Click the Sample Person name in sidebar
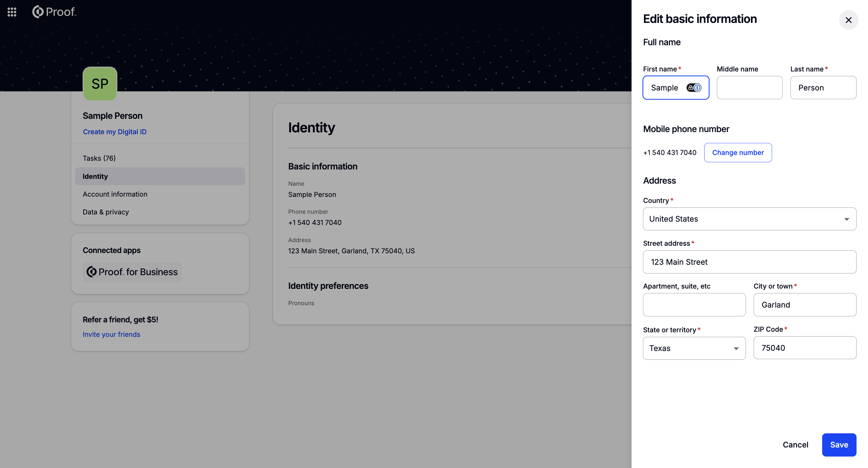Screen dimensions: 868x468 (112, 115)
